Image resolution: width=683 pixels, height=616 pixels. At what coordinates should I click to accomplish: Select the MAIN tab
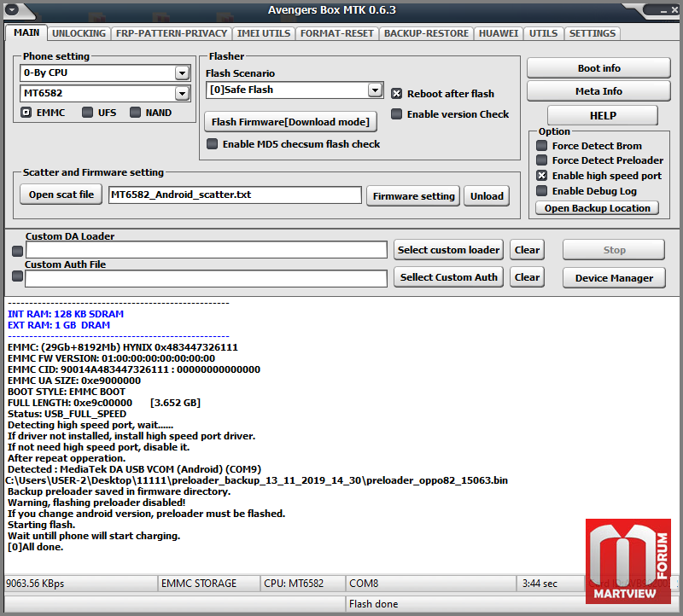[26, 32]
